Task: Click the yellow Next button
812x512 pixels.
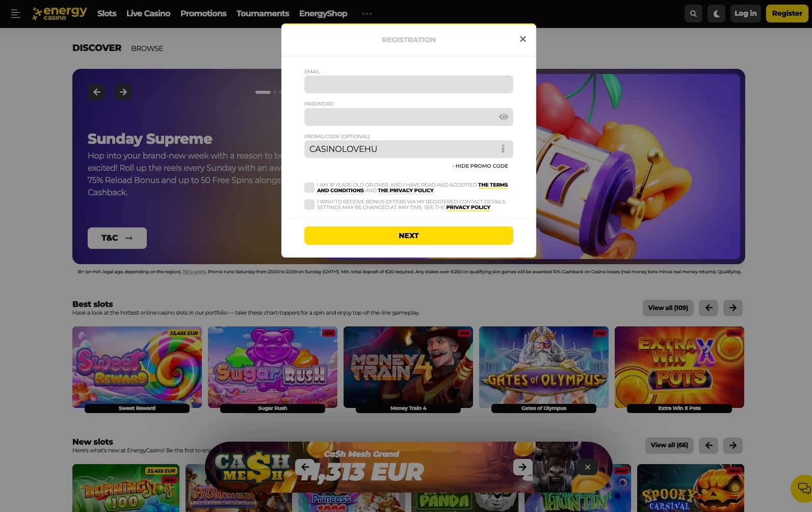Action: point(409,236)
